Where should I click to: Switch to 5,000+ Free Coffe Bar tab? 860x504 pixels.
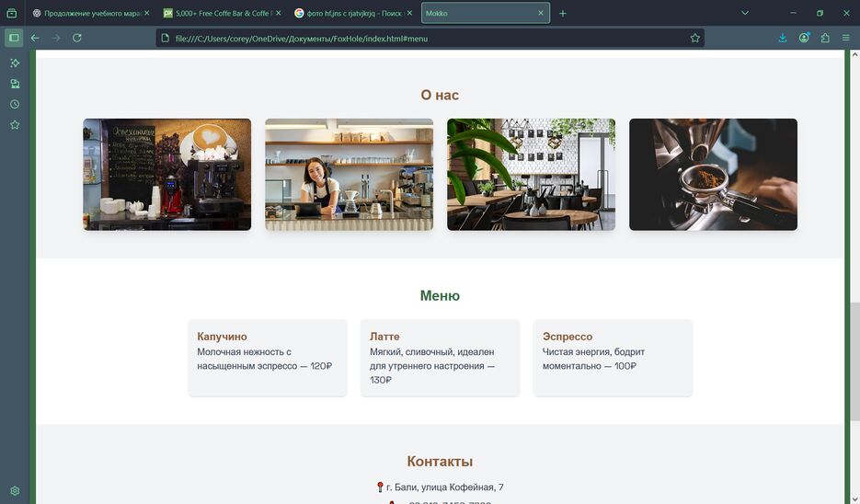point(223,13)
